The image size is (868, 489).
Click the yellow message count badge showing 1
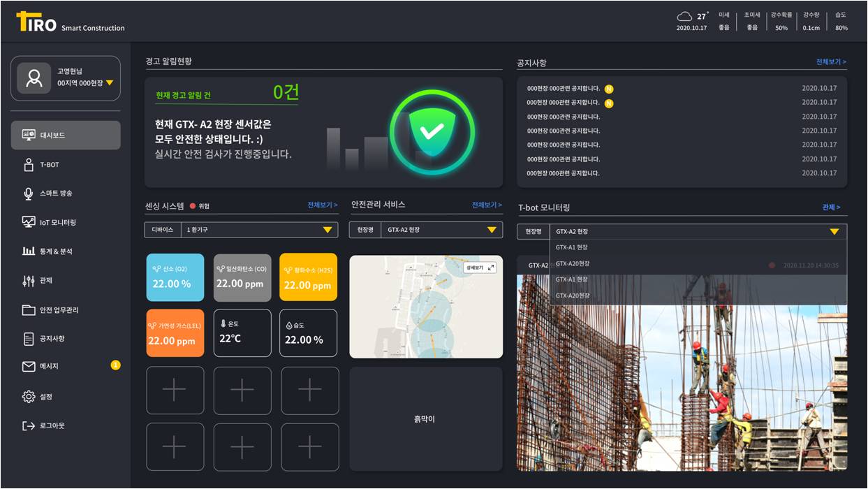[x=115, y=365]
